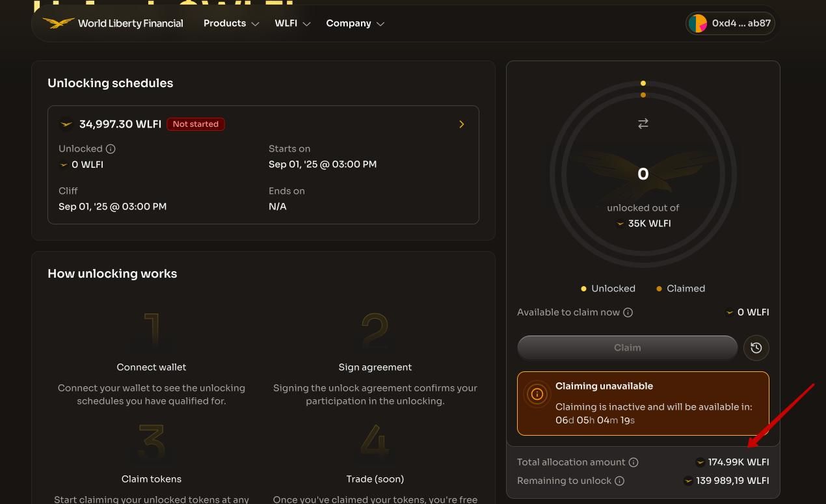Expand the 34,997.30 WLFI schedule chevron
The image size is (826, 504).
(x=462, y=124)
